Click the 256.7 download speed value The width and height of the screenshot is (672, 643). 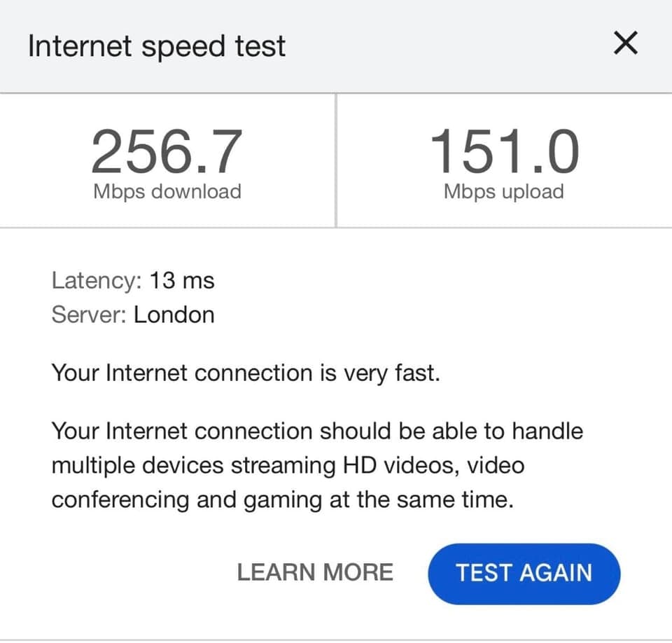(x=167, y=153)
